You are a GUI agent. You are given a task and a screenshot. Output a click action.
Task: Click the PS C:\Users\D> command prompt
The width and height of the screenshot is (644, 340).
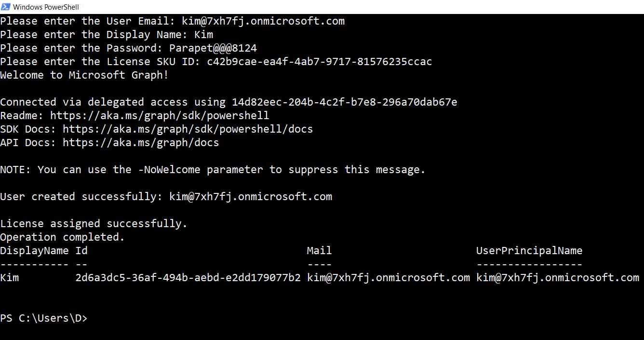pyautogui.click(x=44, y=318)
